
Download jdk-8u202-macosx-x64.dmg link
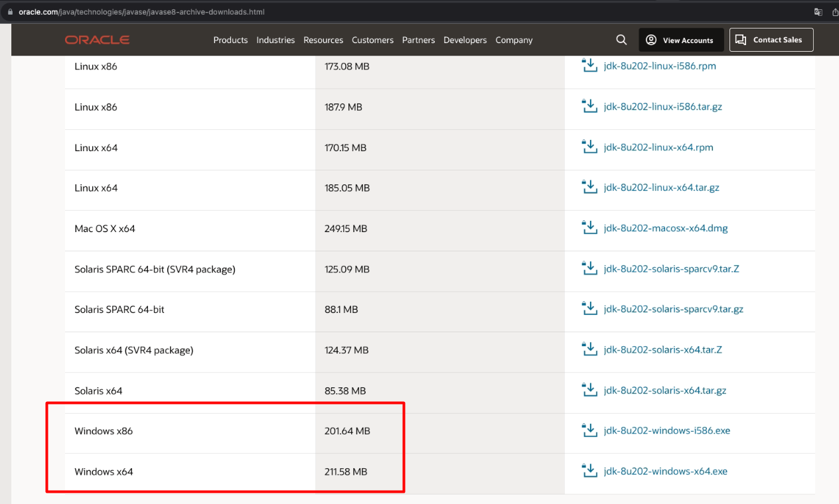point(666,228)
